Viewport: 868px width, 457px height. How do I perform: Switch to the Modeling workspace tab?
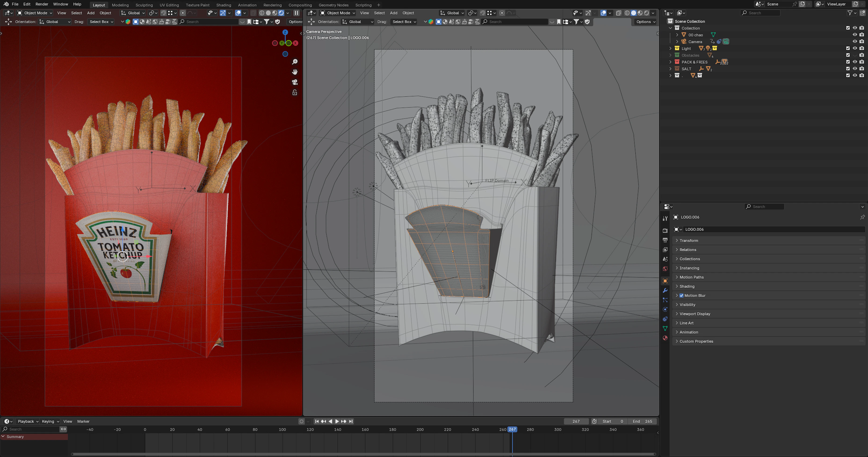click(120, 5)
